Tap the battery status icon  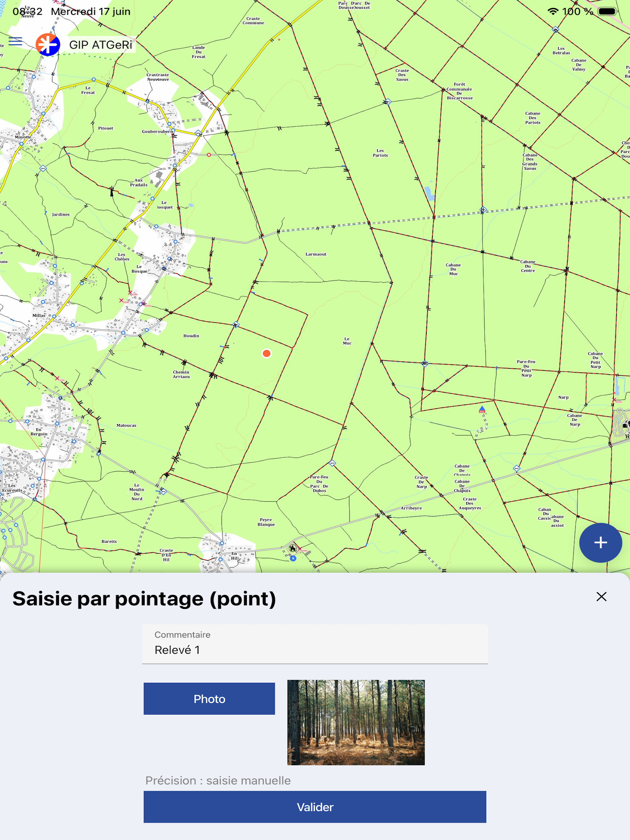pyautogui.click(x=607, y=11)
